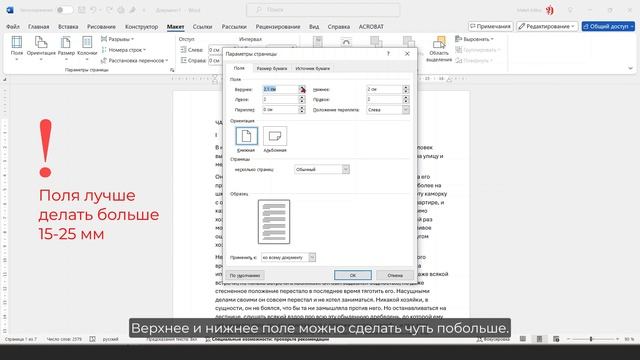640x360 pixels.
Task: Open the Поля (Margins) ribbon button
Action: [x=17, y=48]
